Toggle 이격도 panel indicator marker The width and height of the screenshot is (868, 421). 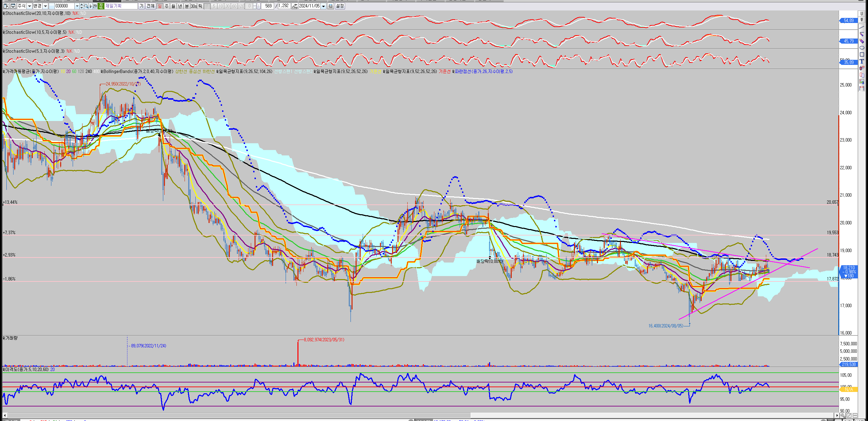pyautogui.click(x=4, y=369)
